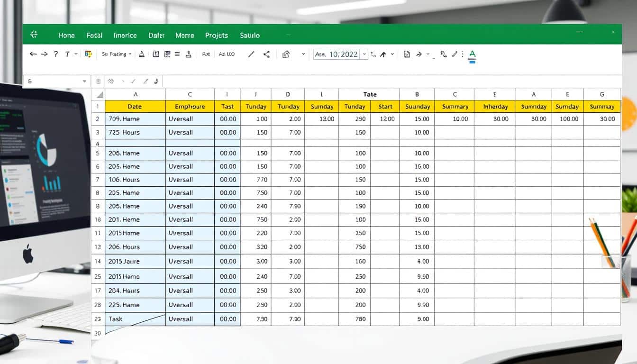Image resolution: width=637 pixels, height=364 pixels.
Task: Click the empty formula bar input field
Action: pyautogui.click(x=389, y=82)
